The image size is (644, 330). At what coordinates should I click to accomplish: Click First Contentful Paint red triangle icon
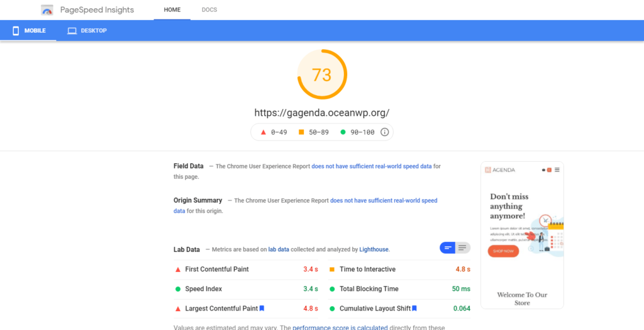pyautogui.click(x=178, y=270)
